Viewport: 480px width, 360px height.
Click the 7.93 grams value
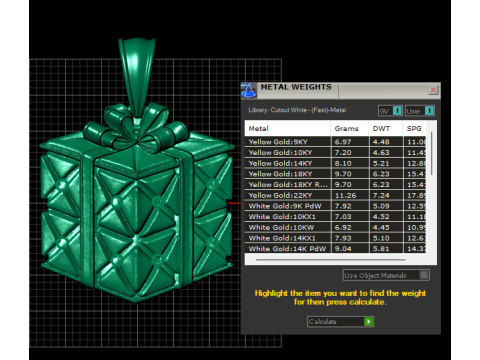[x=343, y=238]
